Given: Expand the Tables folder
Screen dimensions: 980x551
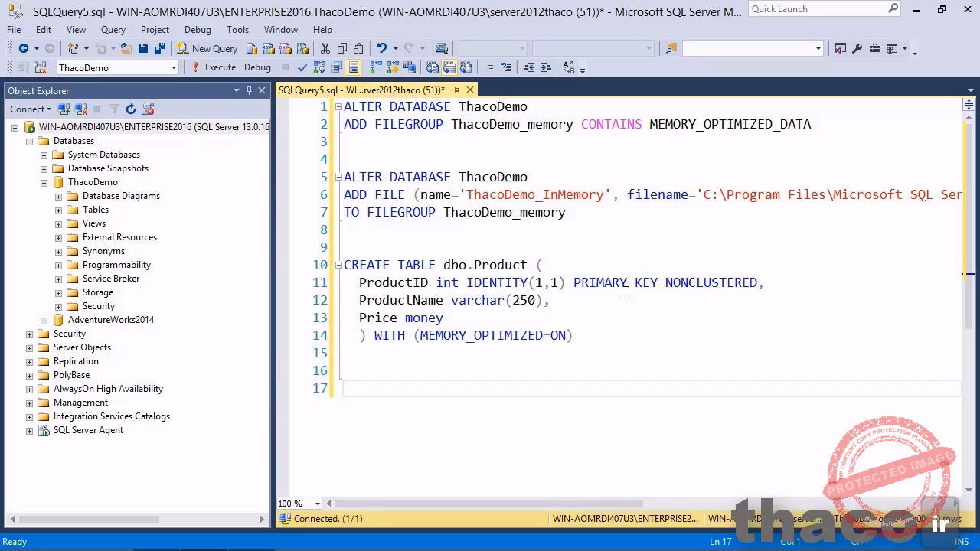Looking at the screenshot, I should click(x=58, y=210).
